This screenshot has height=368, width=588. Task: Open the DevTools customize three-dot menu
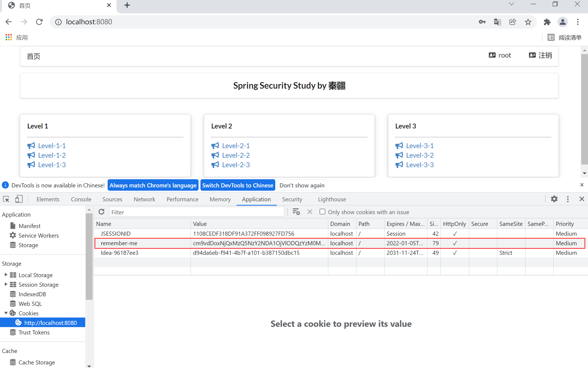tap(568, 199)
